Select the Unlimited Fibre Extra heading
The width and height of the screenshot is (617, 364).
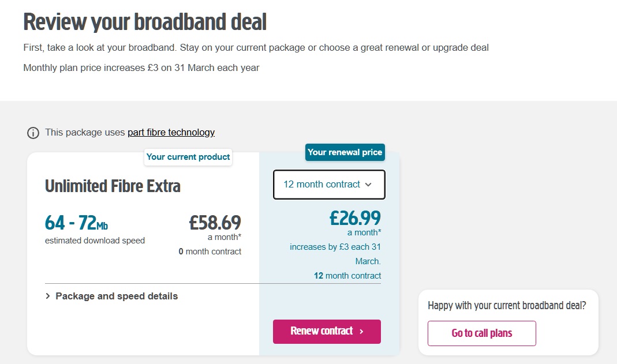[x=113, y=186]
